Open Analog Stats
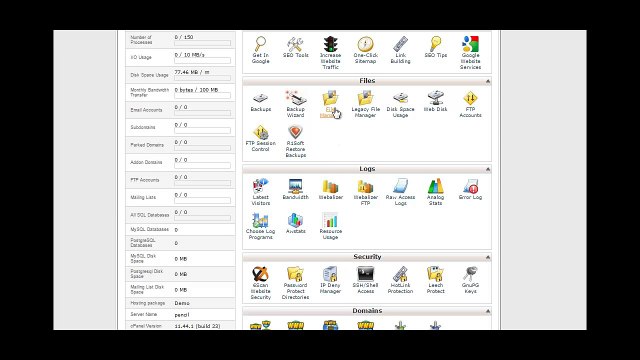This screenshot has height=360, width=640. pos(436,192)
